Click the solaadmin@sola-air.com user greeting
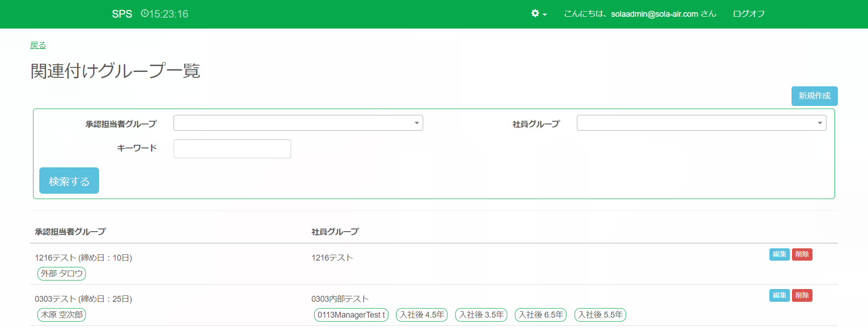 click(640, 14)
